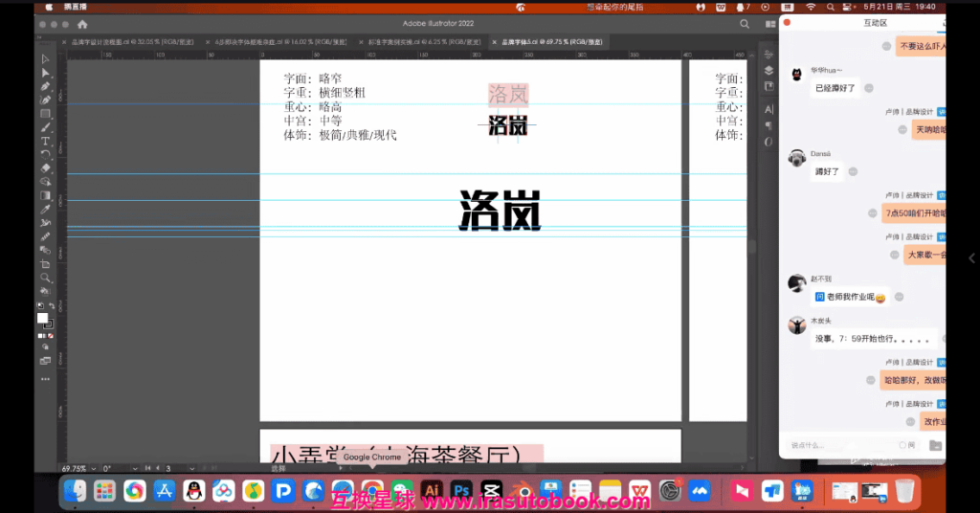Image resolution: width=980 pixels, height=513 pixels.
Task: Toggle the checkbox in the chat input bar
Action: 902,445
